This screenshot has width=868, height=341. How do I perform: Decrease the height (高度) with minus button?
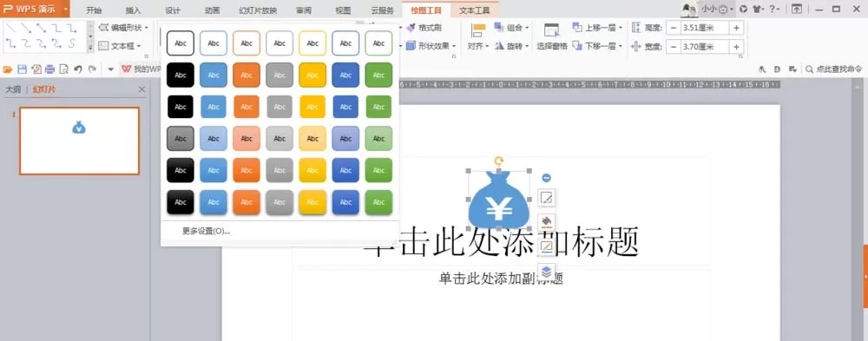(x=674, y=29)
